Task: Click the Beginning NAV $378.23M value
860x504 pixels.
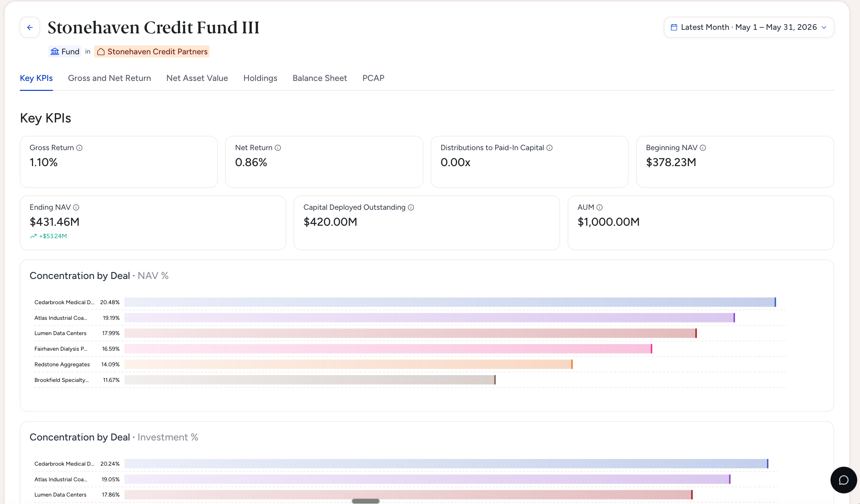Action: 671,162
